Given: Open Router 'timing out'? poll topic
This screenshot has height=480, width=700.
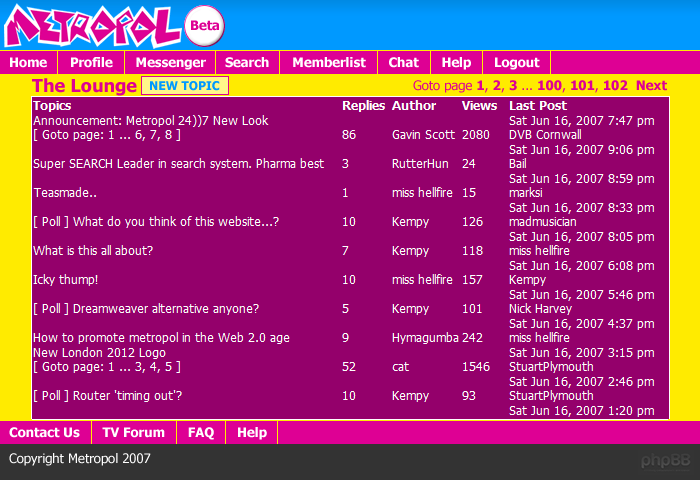Looking at the screenshot, I should pos(108,396).
